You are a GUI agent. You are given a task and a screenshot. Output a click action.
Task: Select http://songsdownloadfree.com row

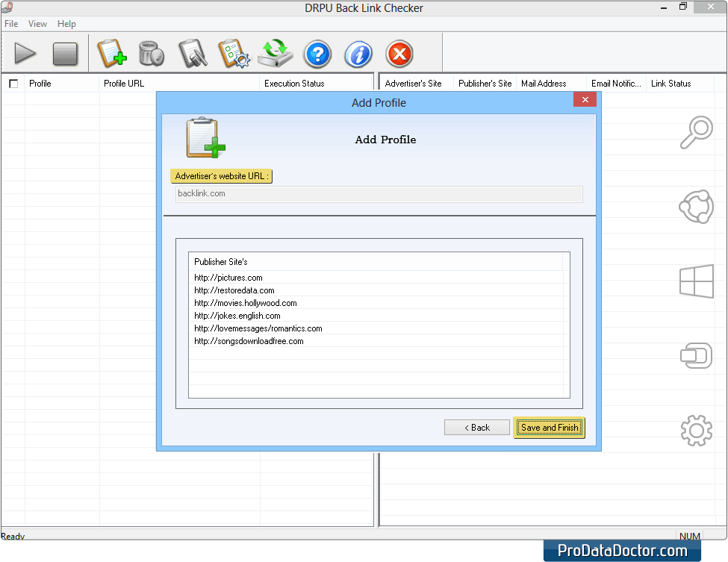[376, 341]
